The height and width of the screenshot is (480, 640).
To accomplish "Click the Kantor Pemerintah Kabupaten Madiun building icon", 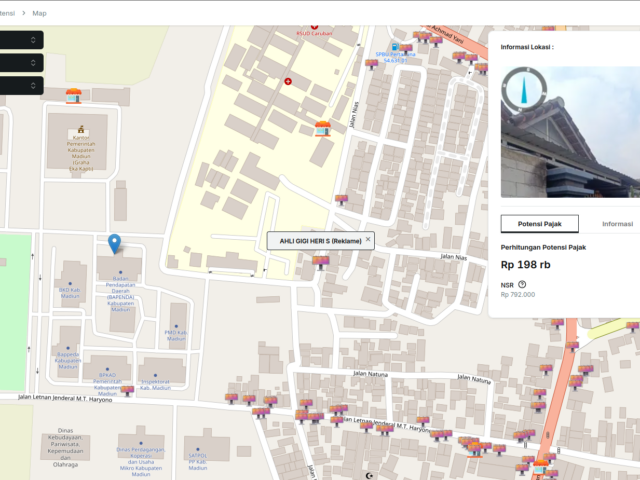I will click(81, 130).
